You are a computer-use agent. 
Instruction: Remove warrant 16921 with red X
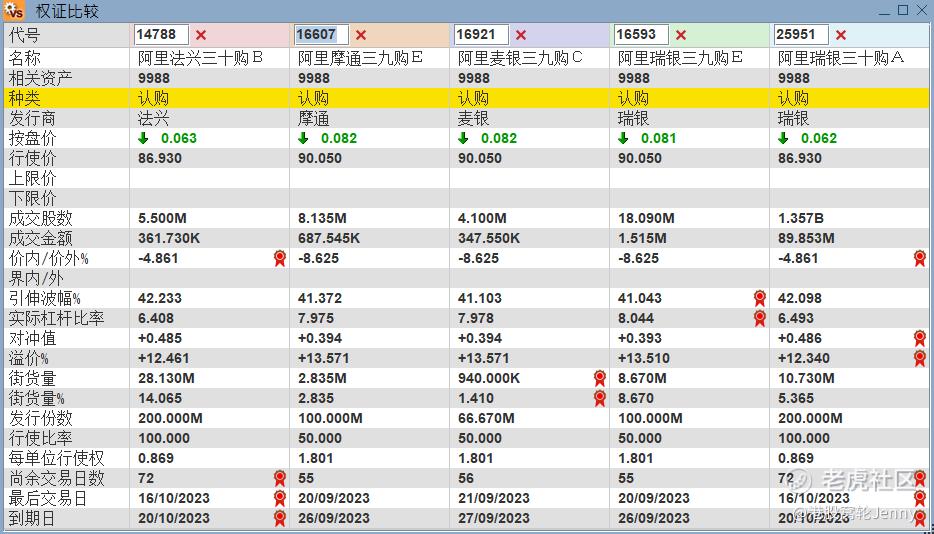(x=521, y=35)
